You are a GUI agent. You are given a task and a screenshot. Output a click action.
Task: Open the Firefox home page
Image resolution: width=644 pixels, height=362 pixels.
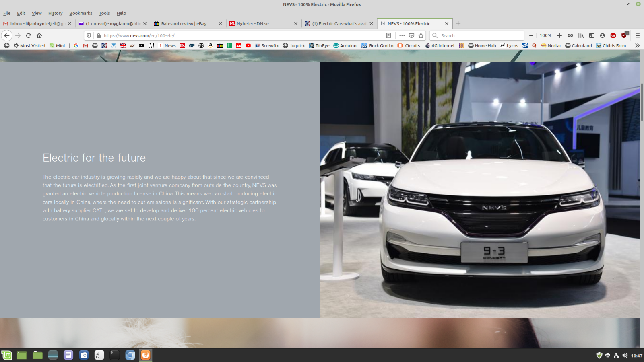tap(39, 35)
